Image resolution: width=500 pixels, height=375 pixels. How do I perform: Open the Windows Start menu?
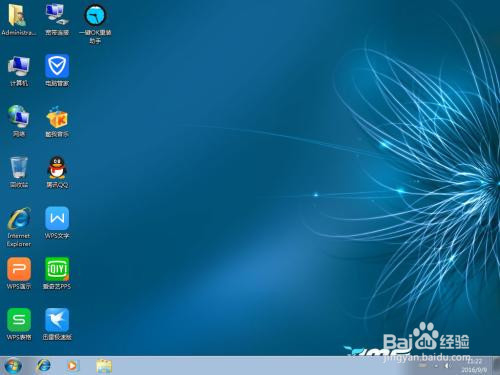pyautogui.click(x=14, y=366)
